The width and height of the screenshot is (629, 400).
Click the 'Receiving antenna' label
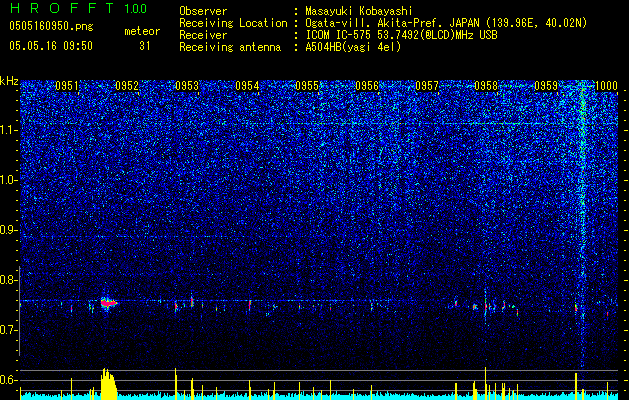pyautogui.click(x=230, y=47)
